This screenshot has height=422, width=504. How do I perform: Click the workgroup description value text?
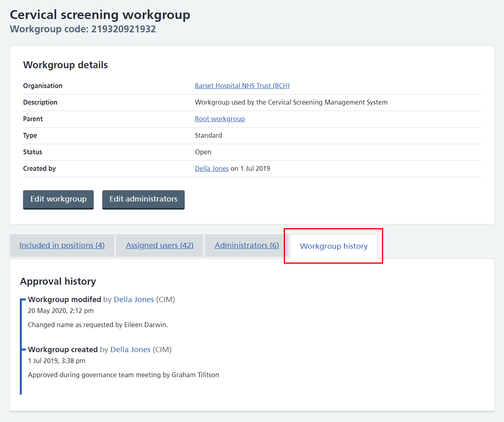[x=291, y=102]
